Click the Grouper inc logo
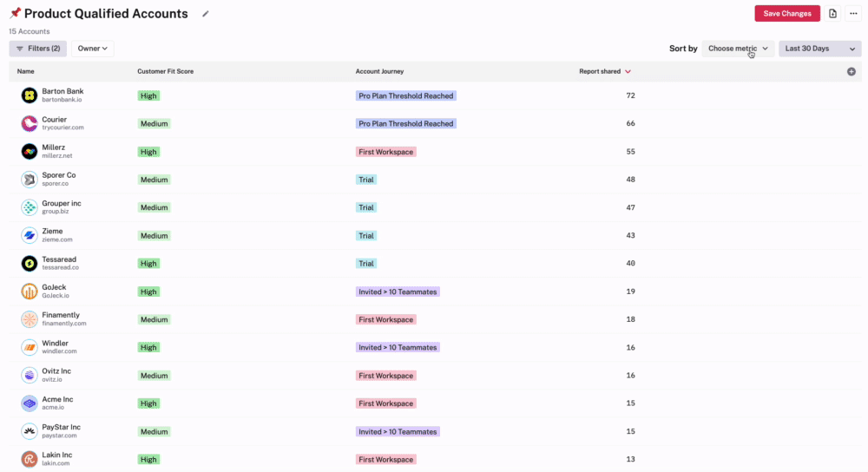 click(30, 207)
